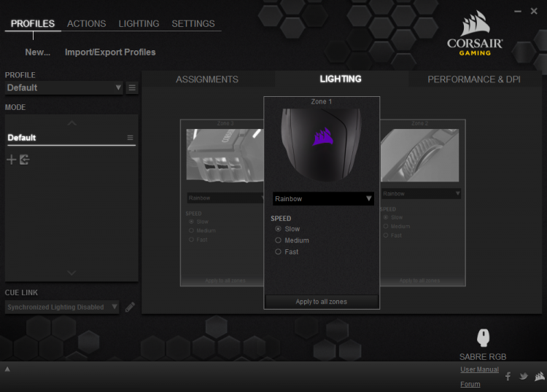Image resolution: width=547 pixels, height=392 pixels.
Task: Select the SABRE RGB mouse device icon
Action: 483,337
